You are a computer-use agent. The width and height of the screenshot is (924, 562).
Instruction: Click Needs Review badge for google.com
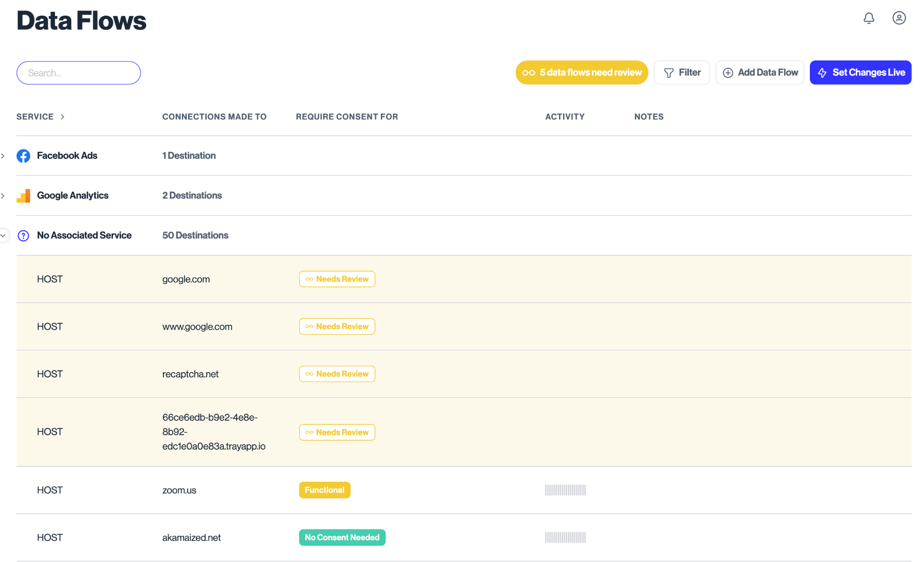click(x=337, y=279)
